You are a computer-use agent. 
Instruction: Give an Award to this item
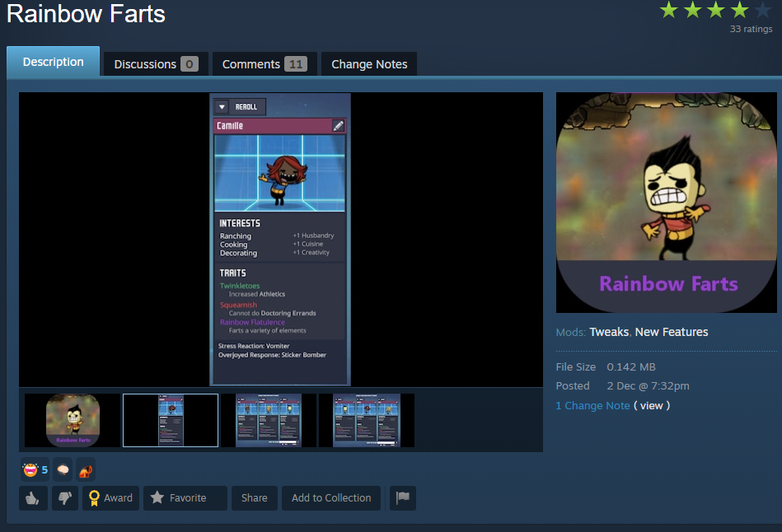(110, 498)
